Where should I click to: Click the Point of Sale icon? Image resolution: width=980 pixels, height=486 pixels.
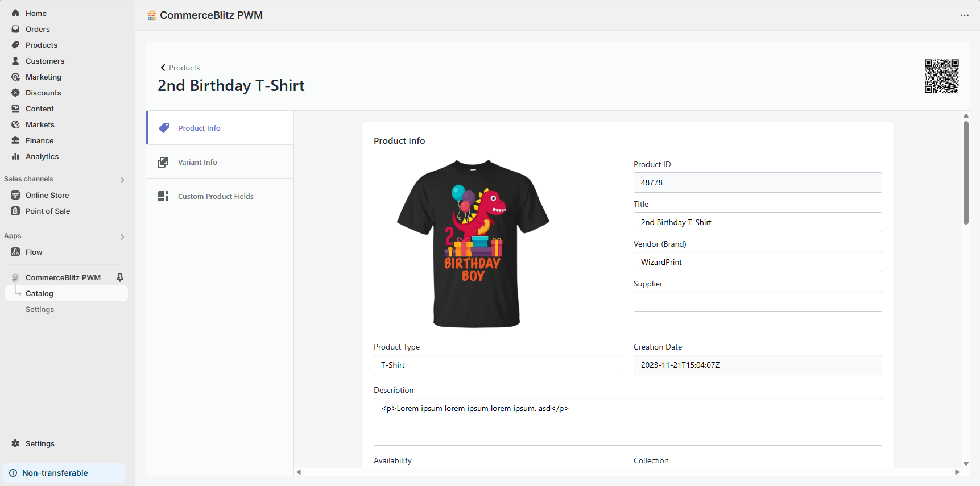15,211
